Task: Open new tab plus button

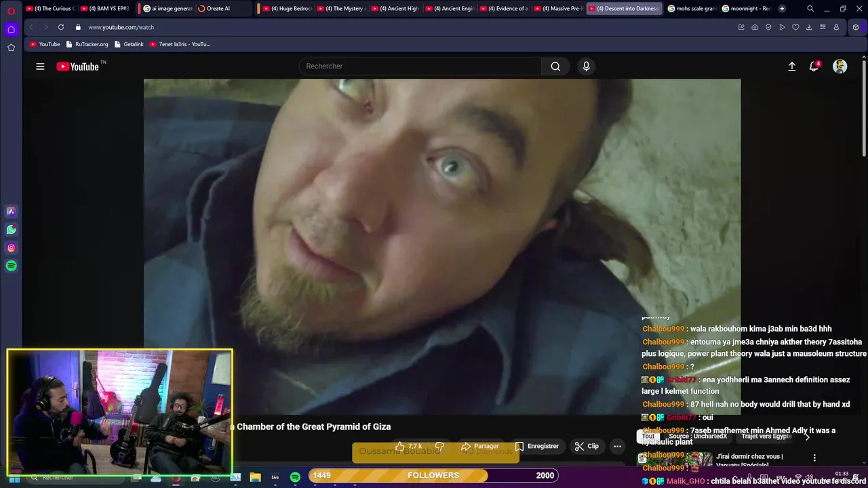Action: click(782, 9)
